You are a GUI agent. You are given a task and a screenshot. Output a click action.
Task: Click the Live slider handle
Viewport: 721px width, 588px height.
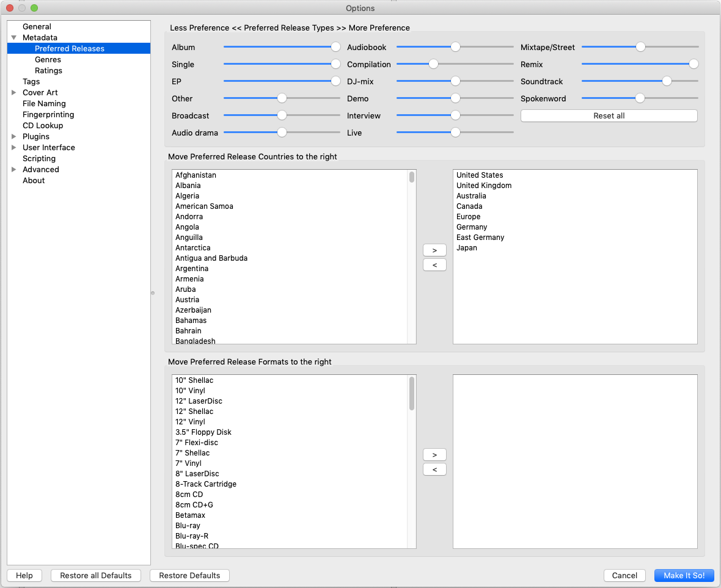(x=455, y=132)
